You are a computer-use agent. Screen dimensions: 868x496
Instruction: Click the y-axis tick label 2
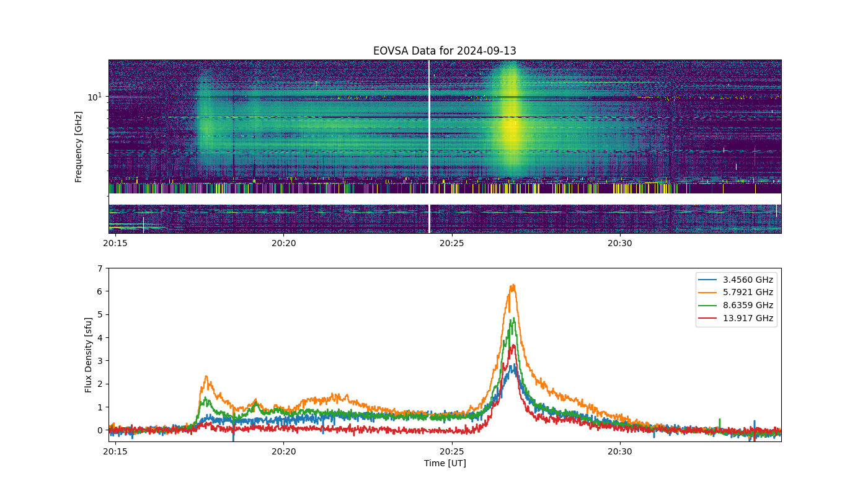click(100, 384)
